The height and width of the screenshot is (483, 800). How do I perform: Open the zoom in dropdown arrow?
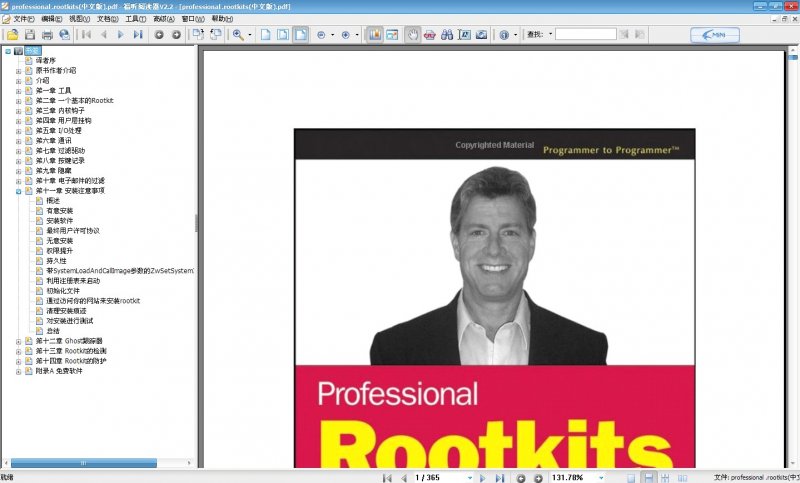coord(357,35)
